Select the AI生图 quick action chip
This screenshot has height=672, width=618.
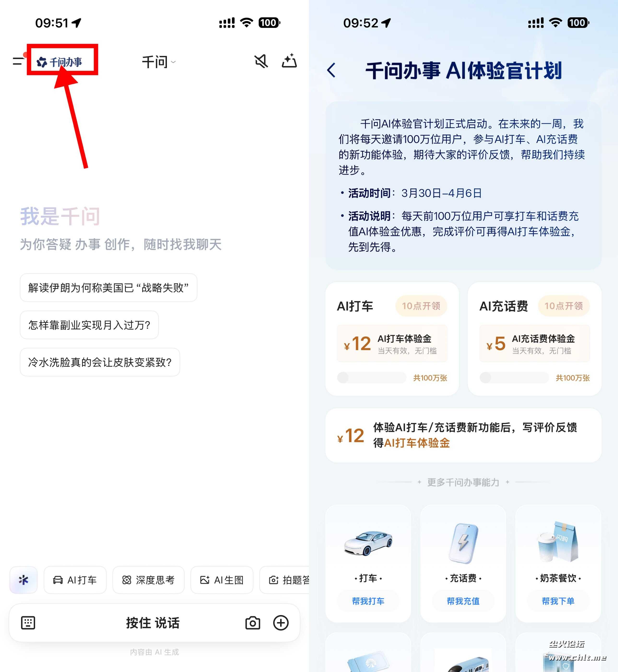[222, 580]
